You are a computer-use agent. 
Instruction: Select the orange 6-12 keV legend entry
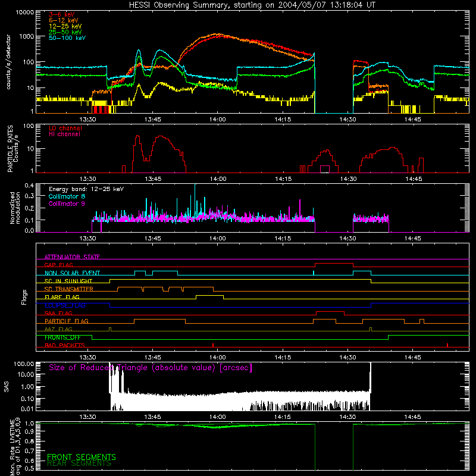(64, 20)
